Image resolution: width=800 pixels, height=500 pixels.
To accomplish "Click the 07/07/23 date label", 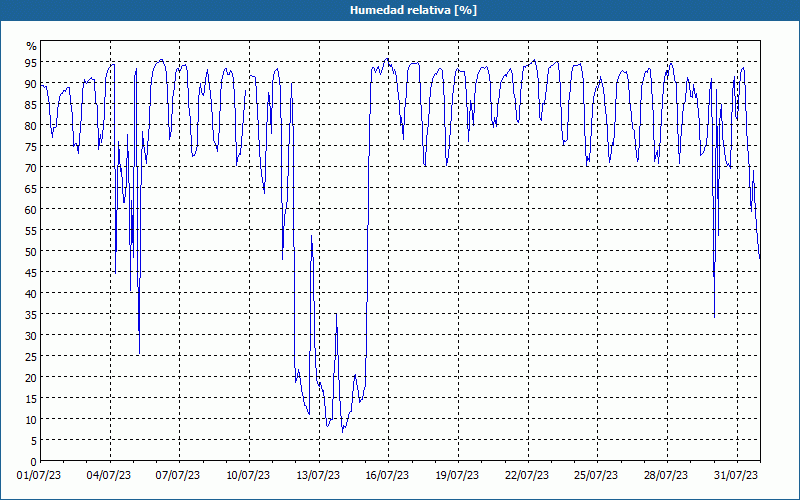I will click(179, 475).
